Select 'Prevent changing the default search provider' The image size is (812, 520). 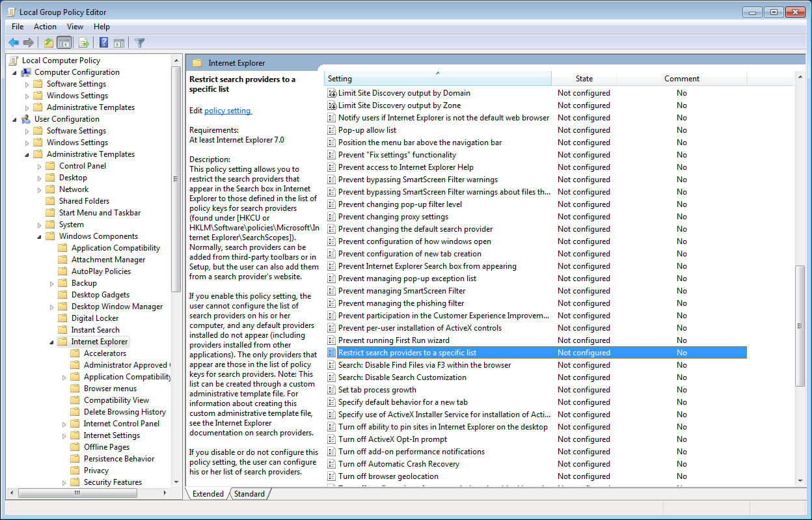[415, 229]
